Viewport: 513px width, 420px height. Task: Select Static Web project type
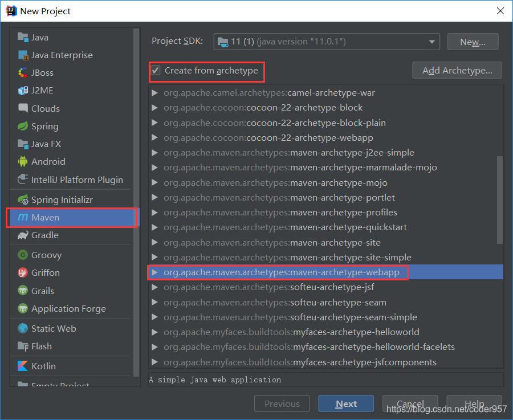point(71,328)
